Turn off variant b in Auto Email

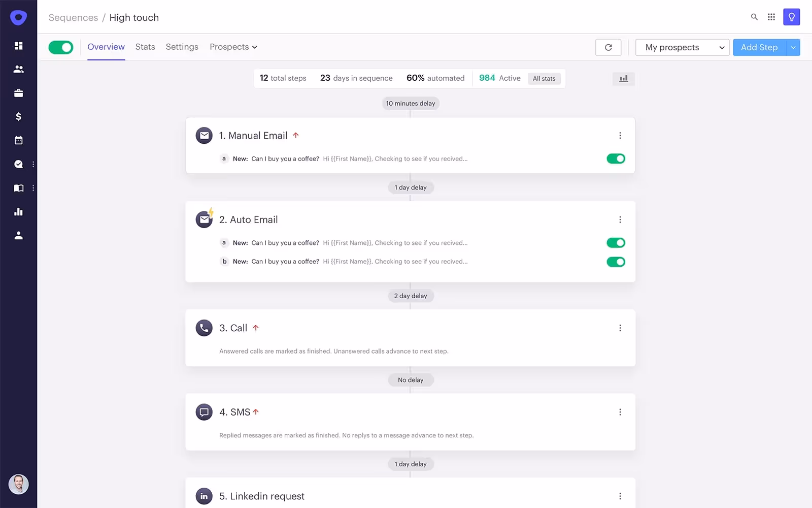616,262
